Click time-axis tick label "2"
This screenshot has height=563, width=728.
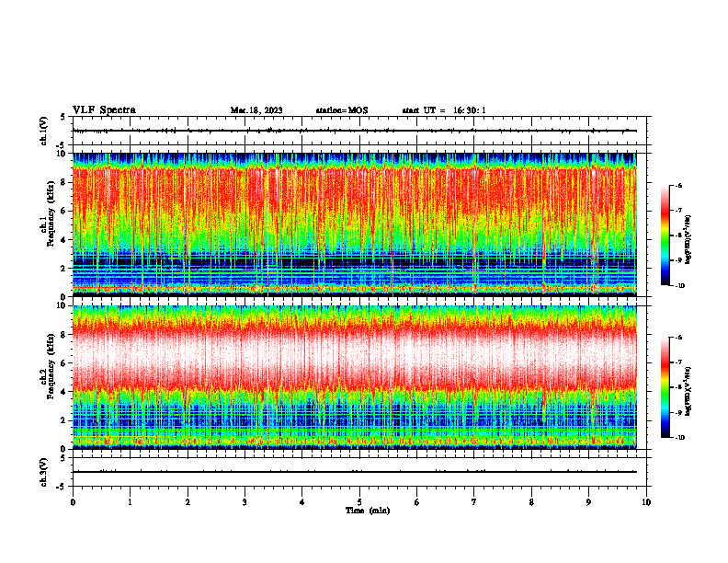[188, 502]
